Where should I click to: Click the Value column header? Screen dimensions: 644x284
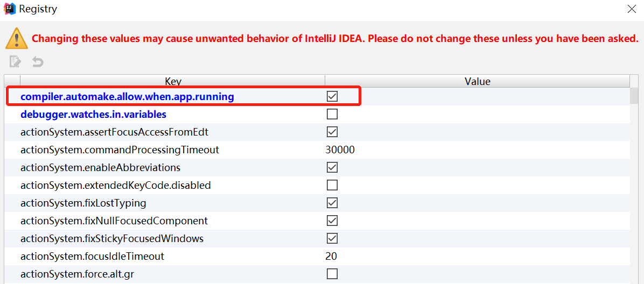[x=477, y=81]
